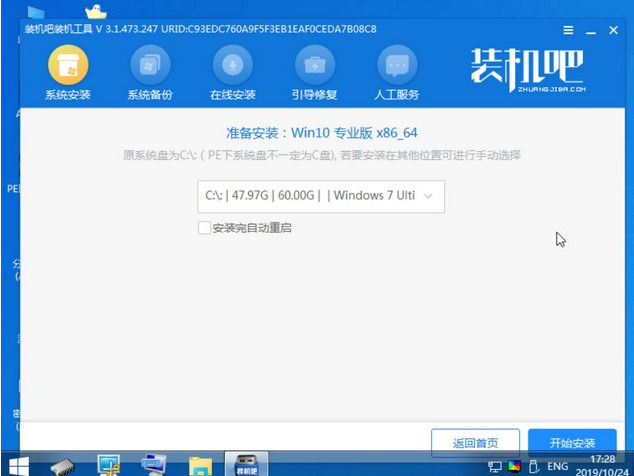This screenshot has width=634, height=476.
Task: Open 人工服务 support chat icon
Action: click(397, 65)
